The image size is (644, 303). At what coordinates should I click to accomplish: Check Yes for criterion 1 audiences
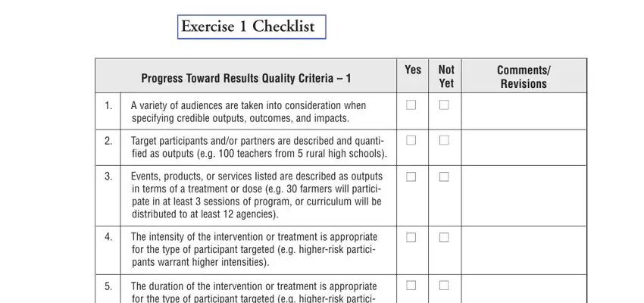pyautogui.click(x=411, y=105)
